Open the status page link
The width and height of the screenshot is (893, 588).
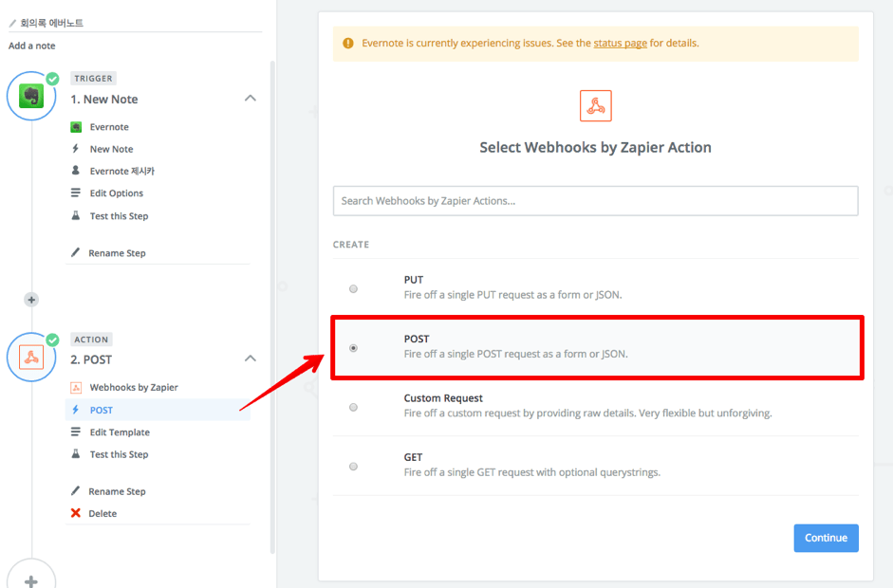click(x=620, y=44)
